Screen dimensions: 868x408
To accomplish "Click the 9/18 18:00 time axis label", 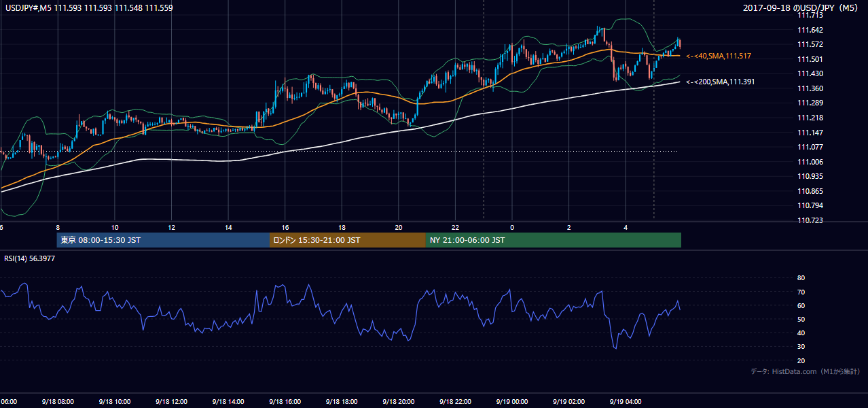I will click(x=341, y=402).
